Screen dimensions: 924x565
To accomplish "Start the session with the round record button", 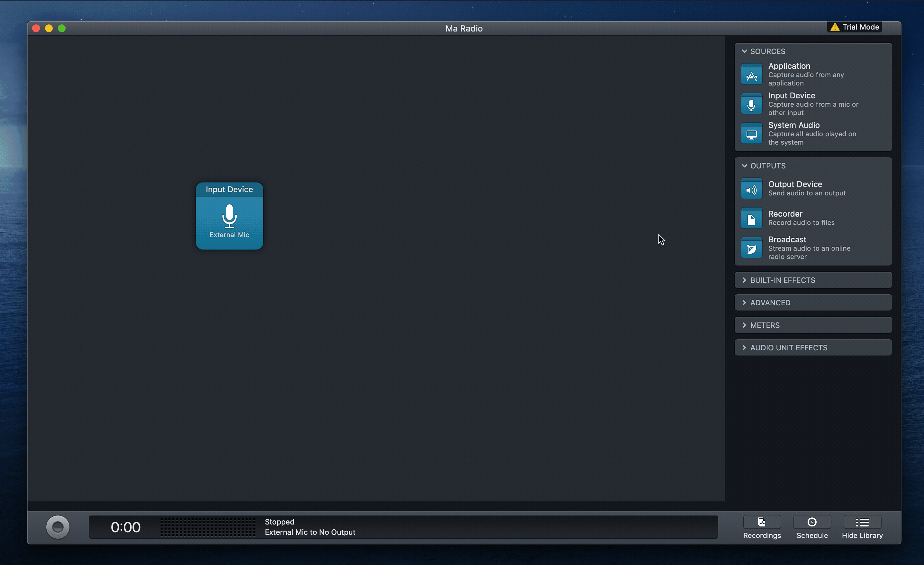I will click(x=58, y=527).
